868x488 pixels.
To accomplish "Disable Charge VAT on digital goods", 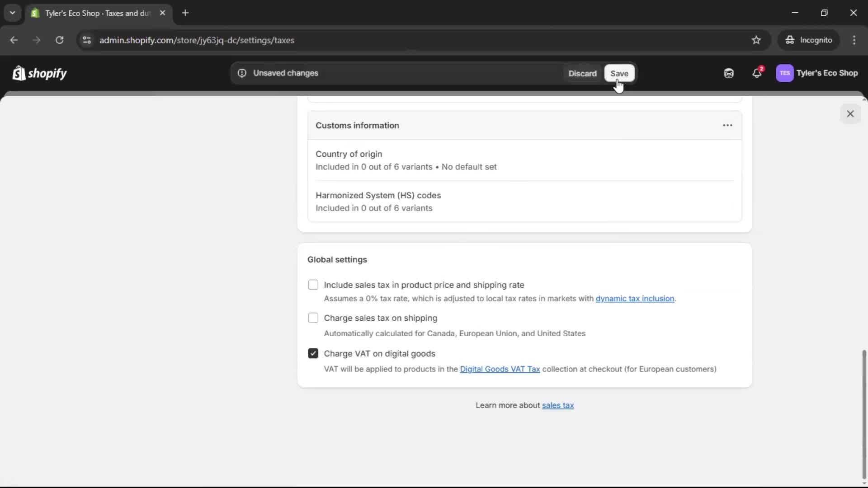I will click(x=313, y=354).
